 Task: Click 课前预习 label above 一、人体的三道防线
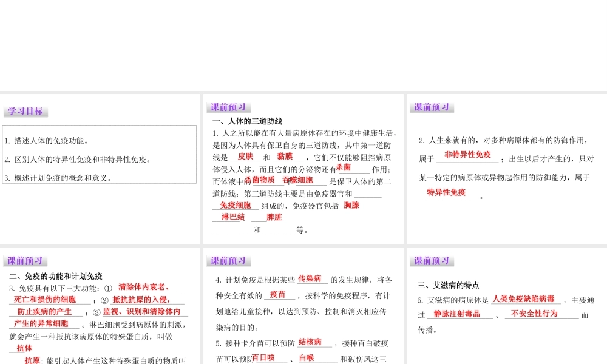pyautogui.click(x=228, y=107)
